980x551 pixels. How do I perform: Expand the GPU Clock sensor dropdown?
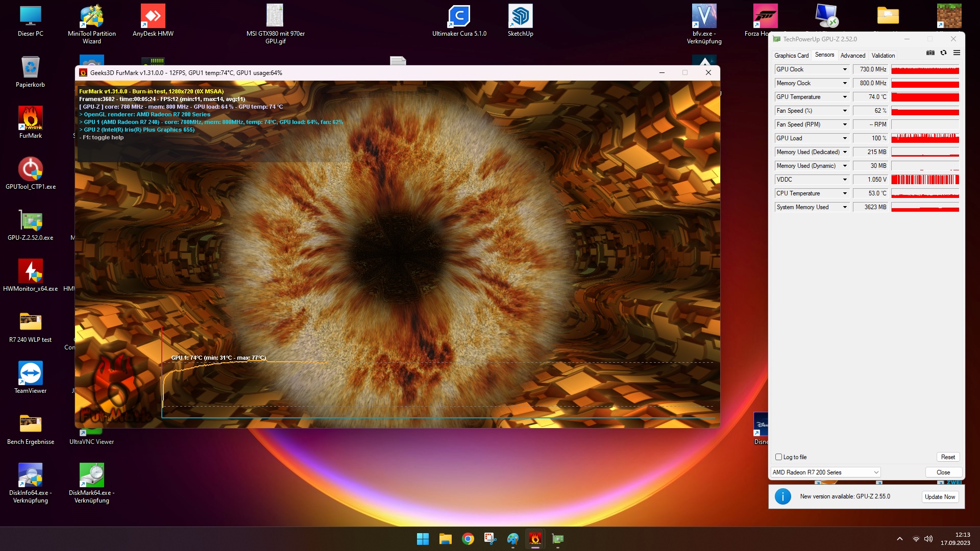[x=845, y=69]
